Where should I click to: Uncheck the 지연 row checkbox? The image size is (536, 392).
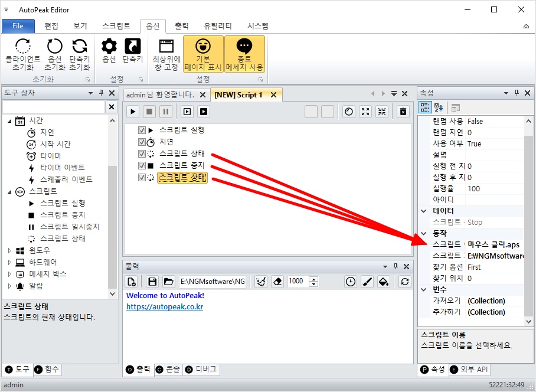142,142
